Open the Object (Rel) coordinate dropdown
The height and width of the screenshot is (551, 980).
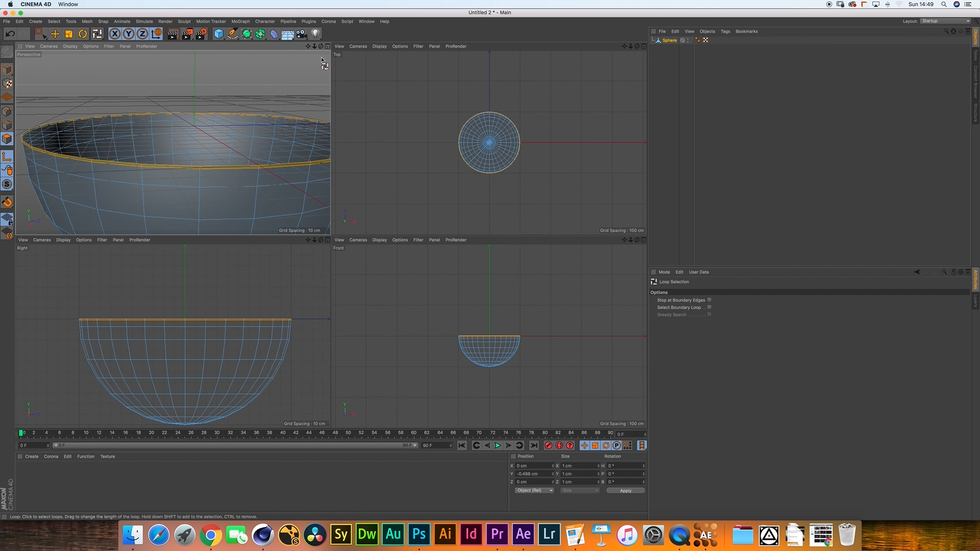[534, 491]
